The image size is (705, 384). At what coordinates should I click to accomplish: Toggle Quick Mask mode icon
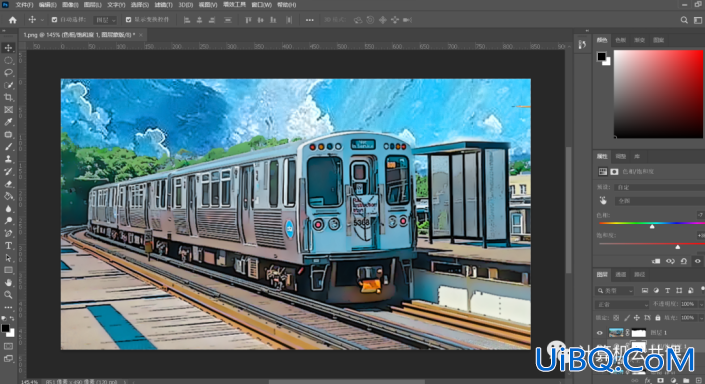[8, 346]
